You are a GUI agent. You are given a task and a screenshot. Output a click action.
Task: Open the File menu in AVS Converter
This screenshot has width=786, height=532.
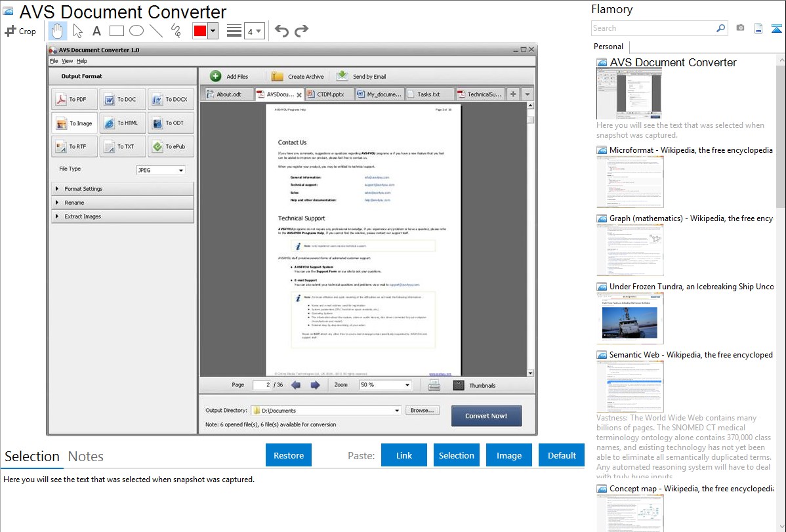coord(54,61)
